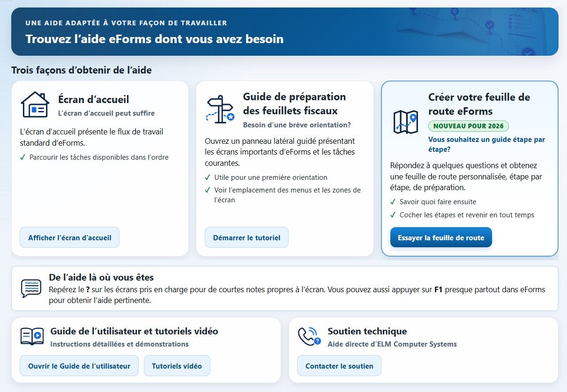Click the Soutien technique heading
This screenshot has height=392, width=567.
(367, 331)
